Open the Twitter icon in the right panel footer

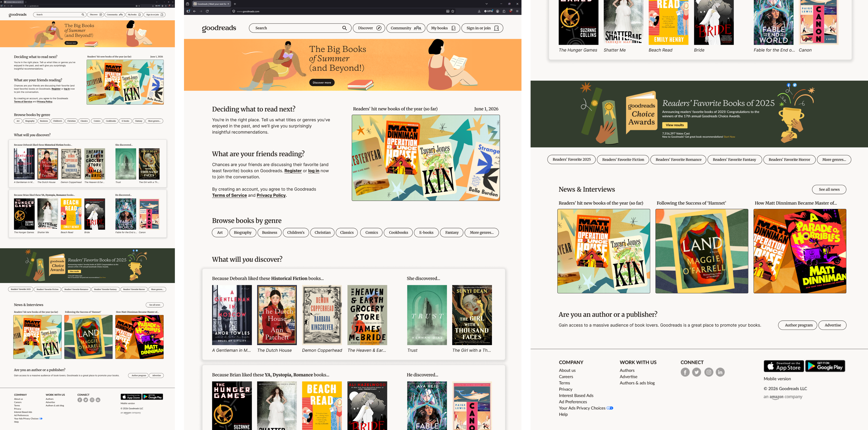click(x=696, y=372)
